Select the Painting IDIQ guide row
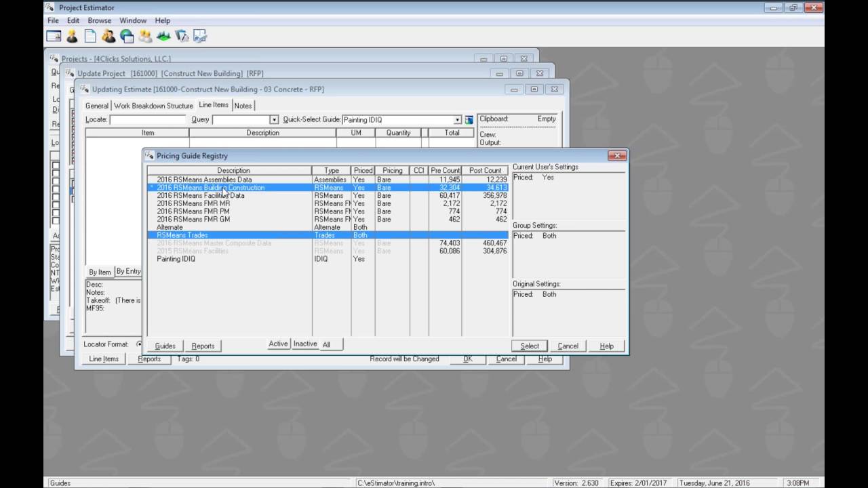The width and height of the screenshot is (868, 488). point(328,259)
